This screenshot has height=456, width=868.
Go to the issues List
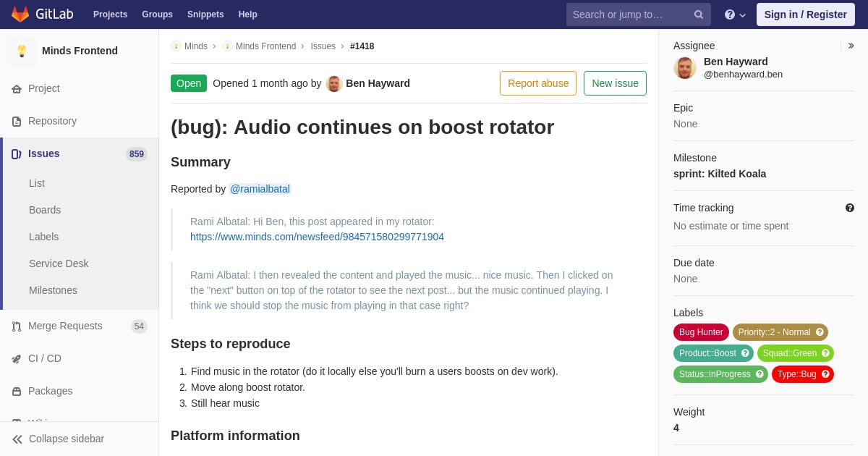tap(37, 183)
